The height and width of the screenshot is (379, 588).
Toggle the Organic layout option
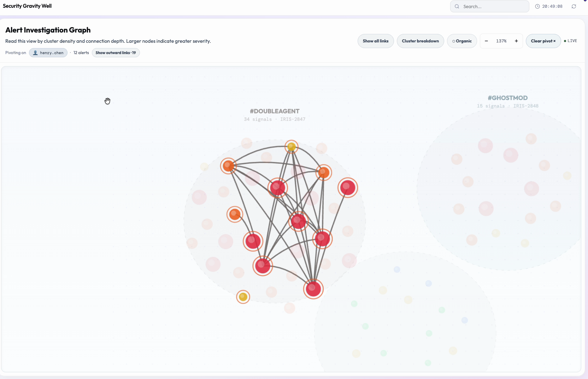pyautogui.click(x=462, y=41)
